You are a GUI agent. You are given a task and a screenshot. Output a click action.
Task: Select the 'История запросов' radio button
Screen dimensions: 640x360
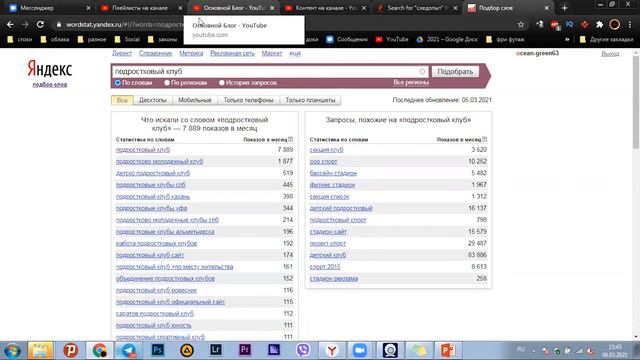tap(222, 83)
